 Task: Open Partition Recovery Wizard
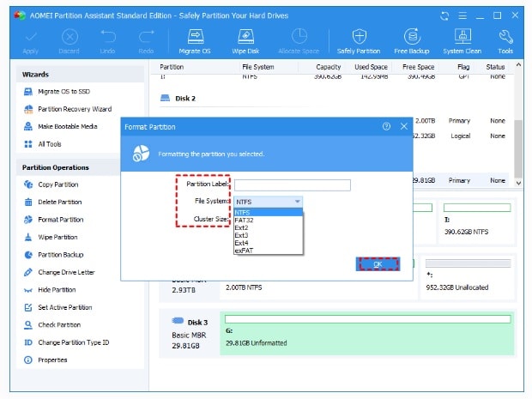(x=68, y=109)
